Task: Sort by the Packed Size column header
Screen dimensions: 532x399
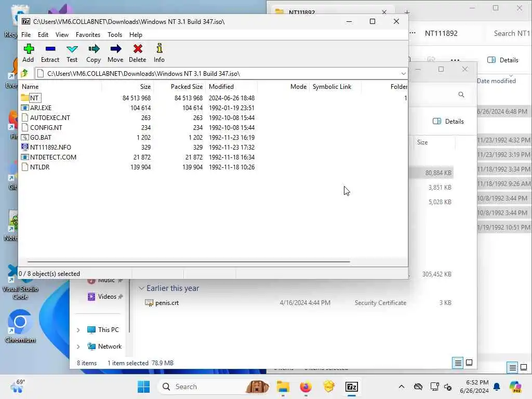Action: click(179, 87)
